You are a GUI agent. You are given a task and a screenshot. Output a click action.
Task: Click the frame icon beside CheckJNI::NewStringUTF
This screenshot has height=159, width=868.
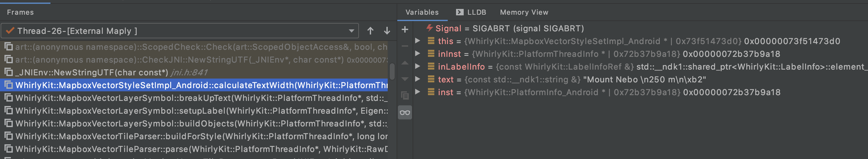click(x=8, y=59)
